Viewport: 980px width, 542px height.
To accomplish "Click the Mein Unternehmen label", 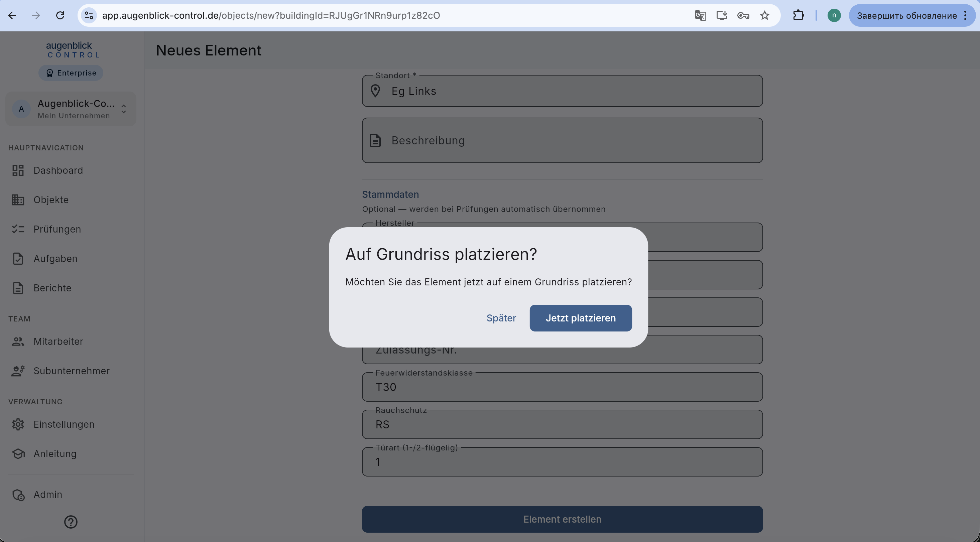I will (x=74, y=116).
